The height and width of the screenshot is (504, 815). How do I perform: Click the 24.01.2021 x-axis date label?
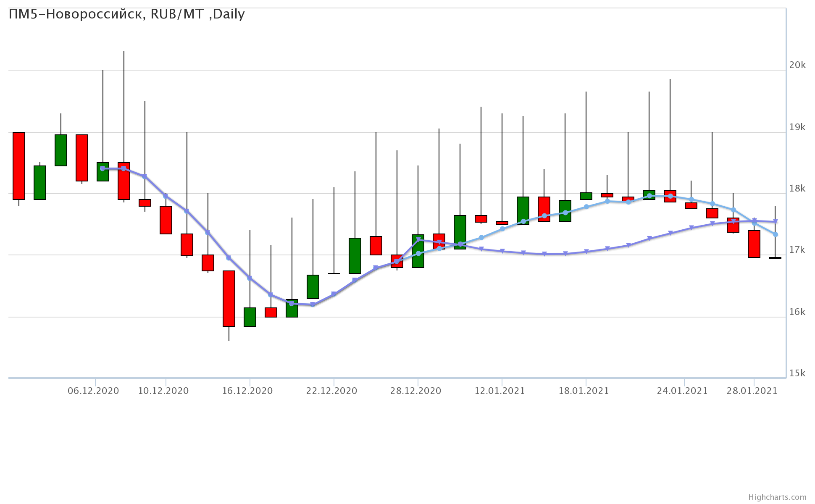(x=682, y=391)
